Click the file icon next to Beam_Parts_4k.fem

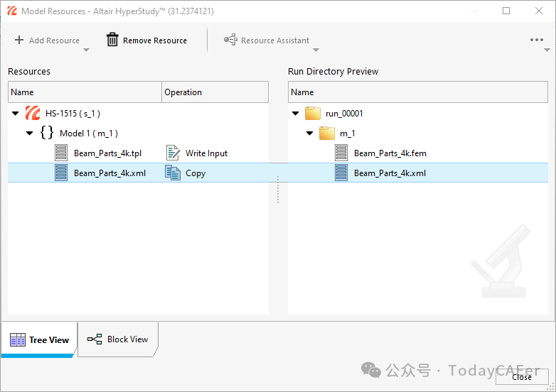pos(341,153)
